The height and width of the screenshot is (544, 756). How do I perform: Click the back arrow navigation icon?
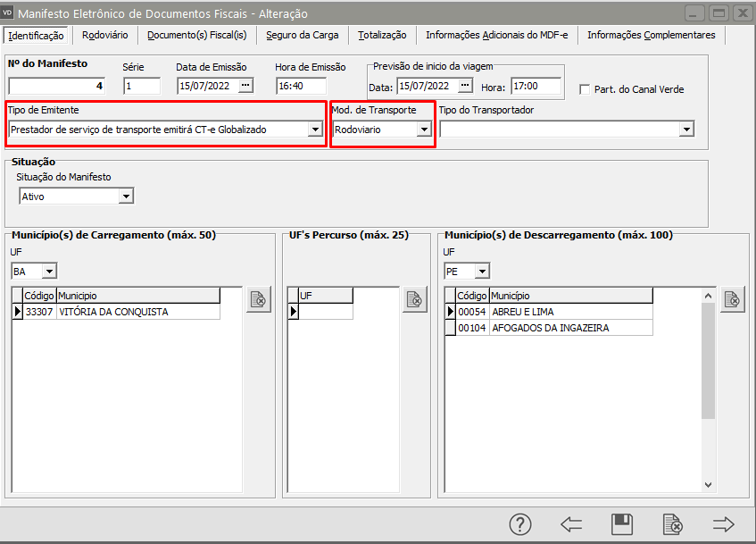click(x=571, y=524)
